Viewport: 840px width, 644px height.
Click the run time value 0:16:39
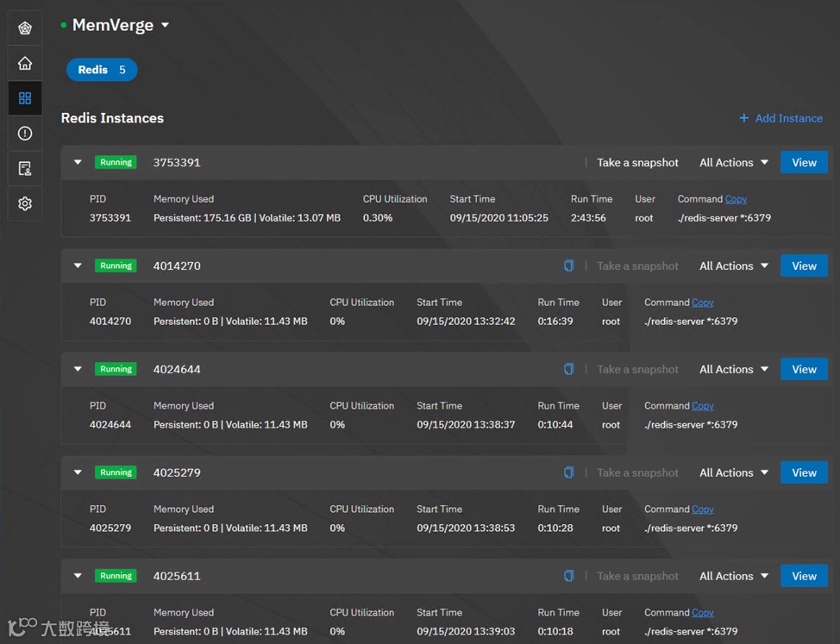click(555, 322)
